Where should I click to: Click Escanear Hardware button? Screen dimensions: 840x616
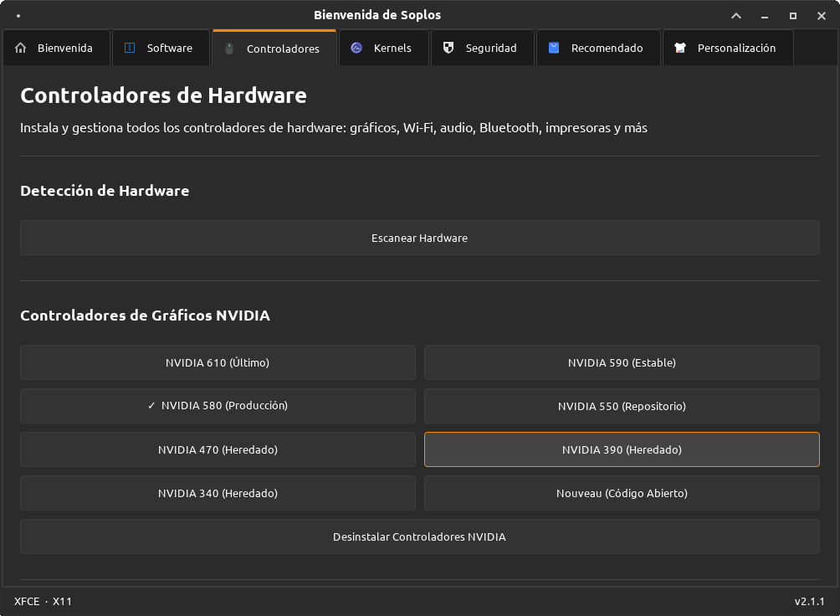tap(419, 238)
